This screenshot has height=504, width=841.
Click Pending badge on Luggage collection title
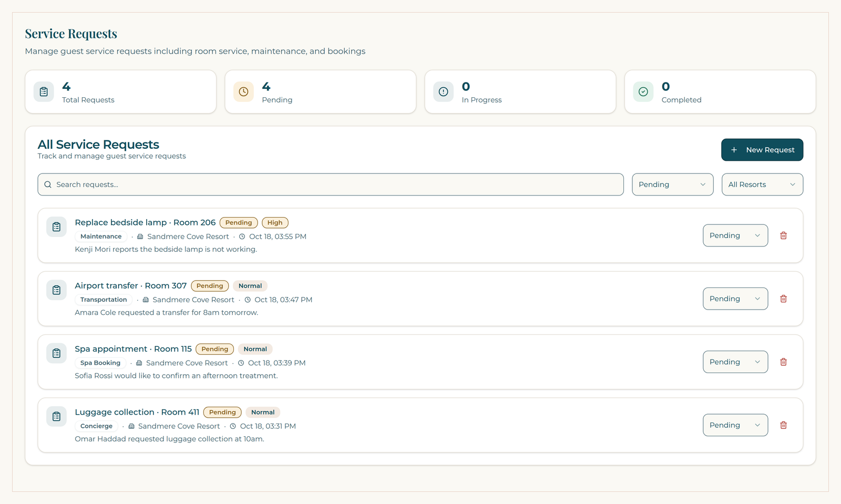click(x=222, y=413)
